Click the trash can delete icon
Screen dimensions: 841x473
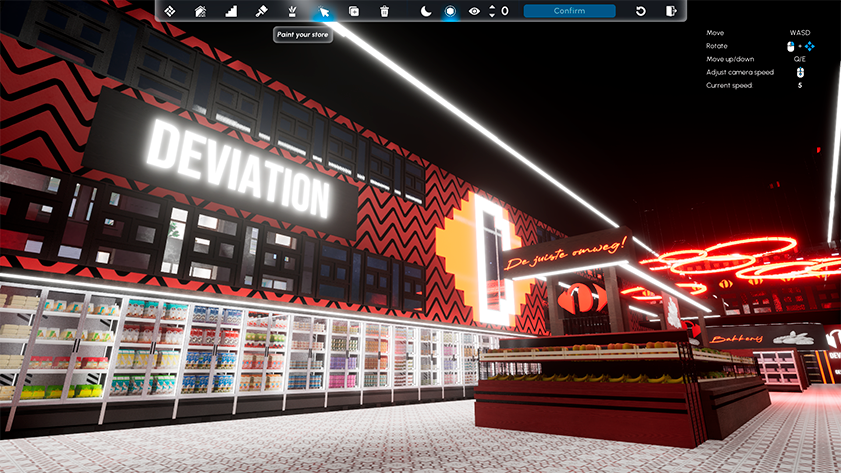384,11
